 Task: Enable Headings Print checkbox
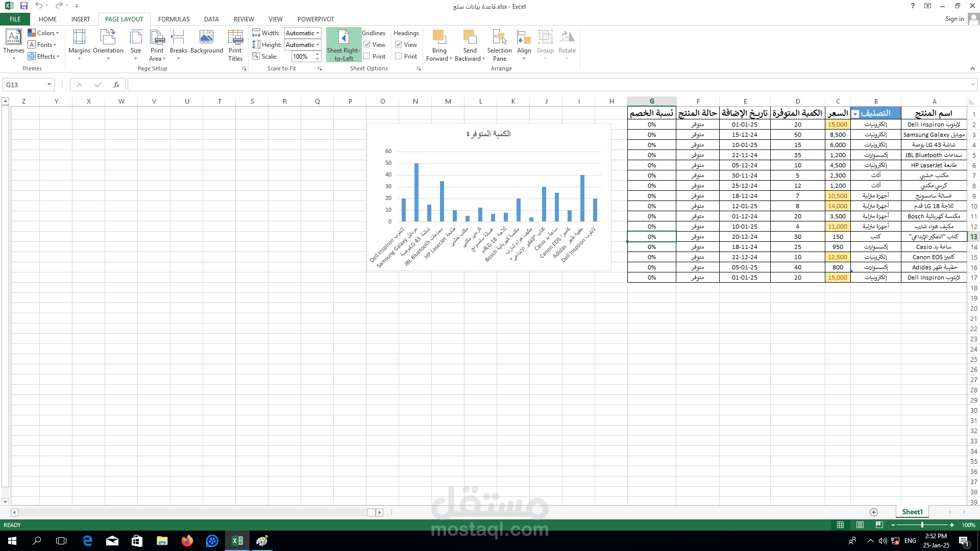pyautogui.click(x=399, y=57)
